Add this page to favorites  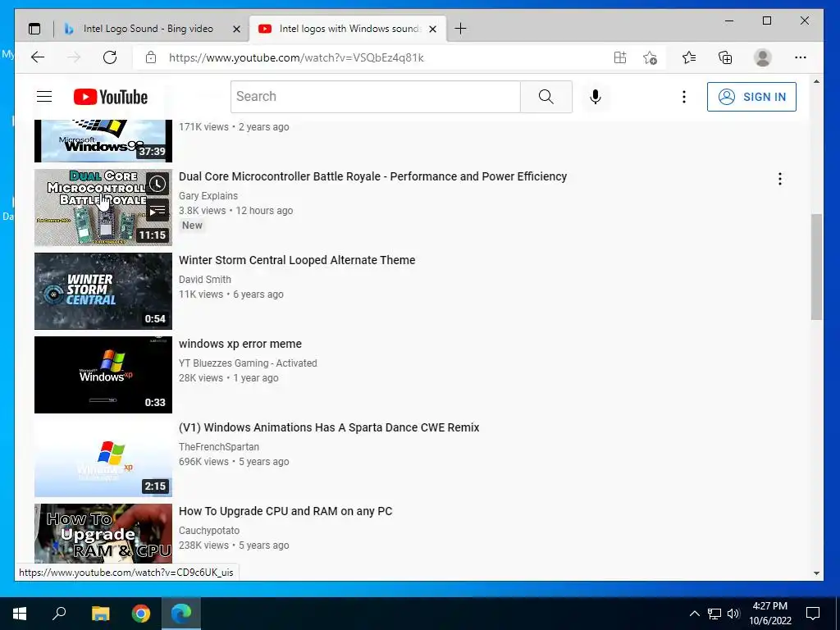point(650,57)
